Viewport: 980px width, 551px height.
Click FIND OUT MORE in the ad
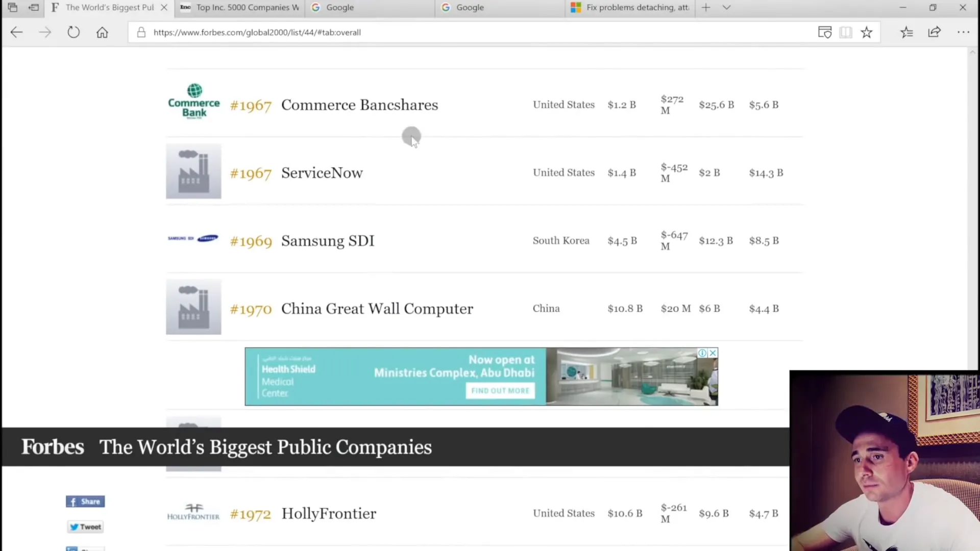click(500, 391)
